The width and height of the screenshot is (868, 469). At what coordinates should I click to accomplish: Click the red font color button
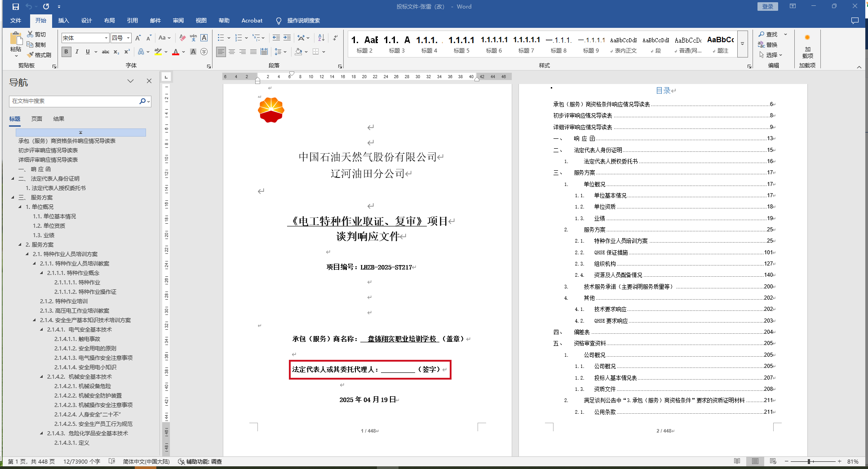(x=176, y=52)
